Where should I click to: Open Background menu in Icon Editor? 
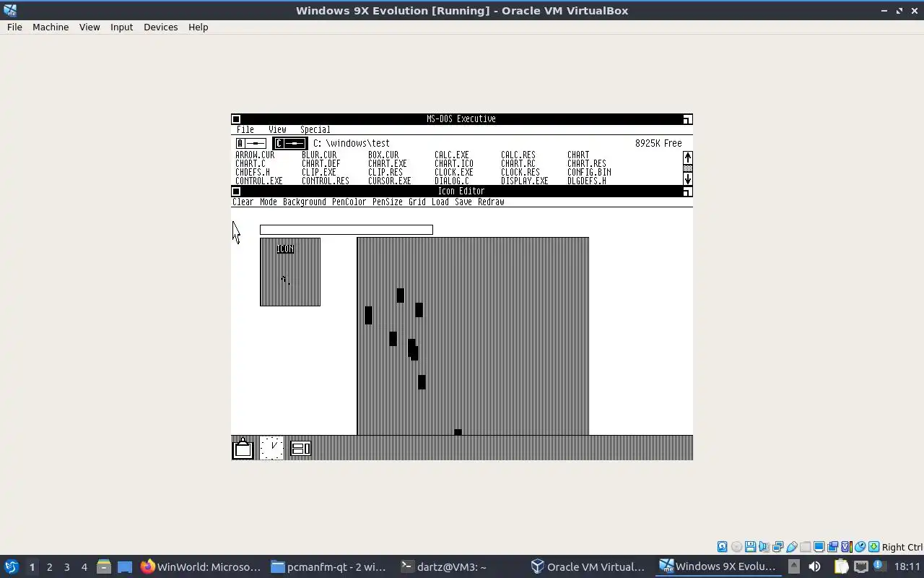coord(305,202)
